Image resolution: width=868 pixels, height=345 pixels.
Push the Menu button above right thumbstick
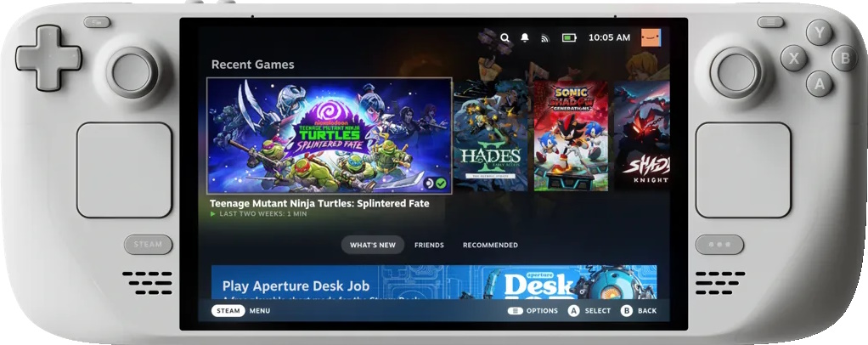770,22
